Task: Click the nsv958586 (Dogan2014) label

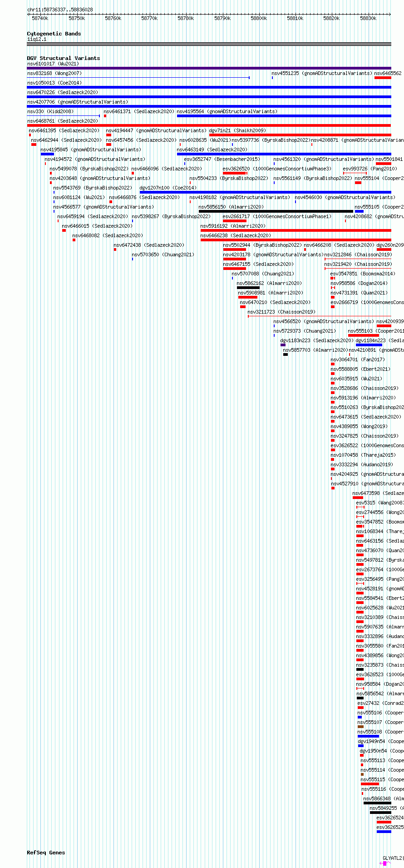Action: (359, 283)
